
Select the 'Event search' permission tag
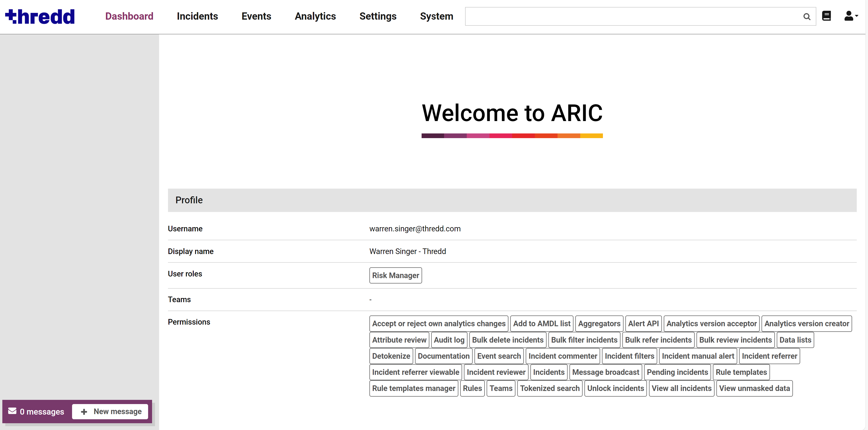(499, 356)
